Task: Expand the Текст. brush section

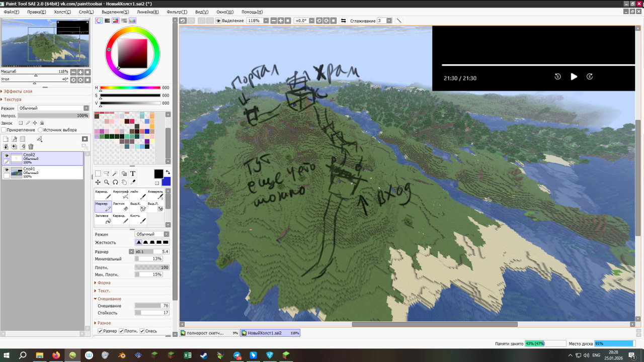Action: click(x=103, y=291)
